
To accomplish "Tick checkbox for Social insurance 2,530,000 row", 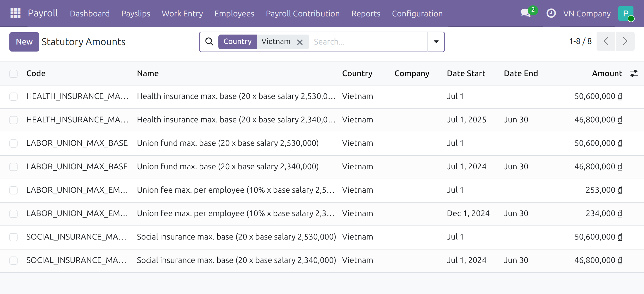I will pyautogui.click(x=13, y=237).
